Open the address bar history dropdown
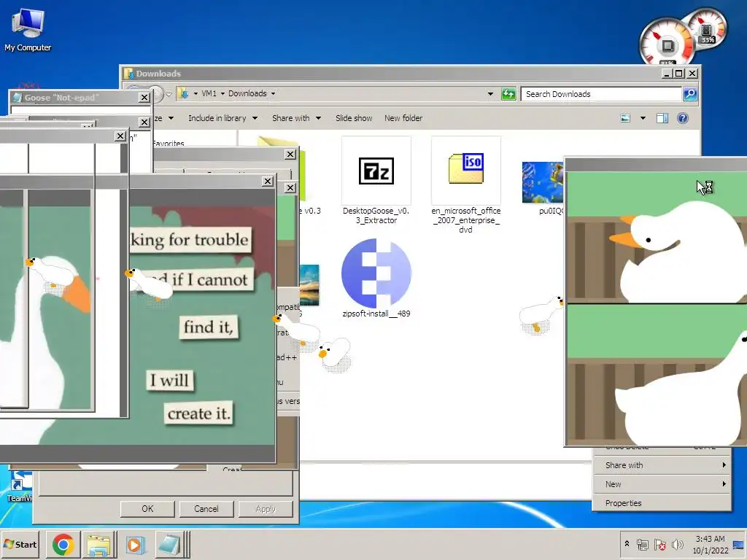Screen dimensions: 747x560 (490, 94)
